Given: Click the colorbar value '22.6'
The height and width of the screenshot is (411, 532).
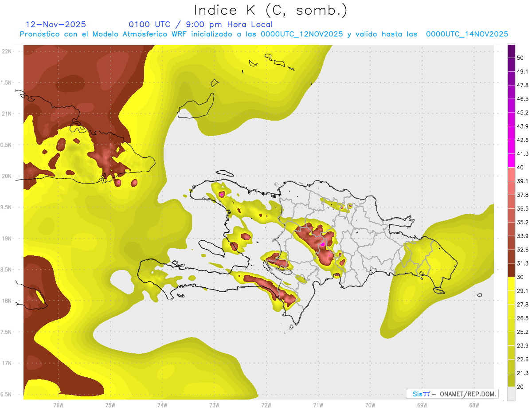Looking at the screenshot, I should (523, 360).
